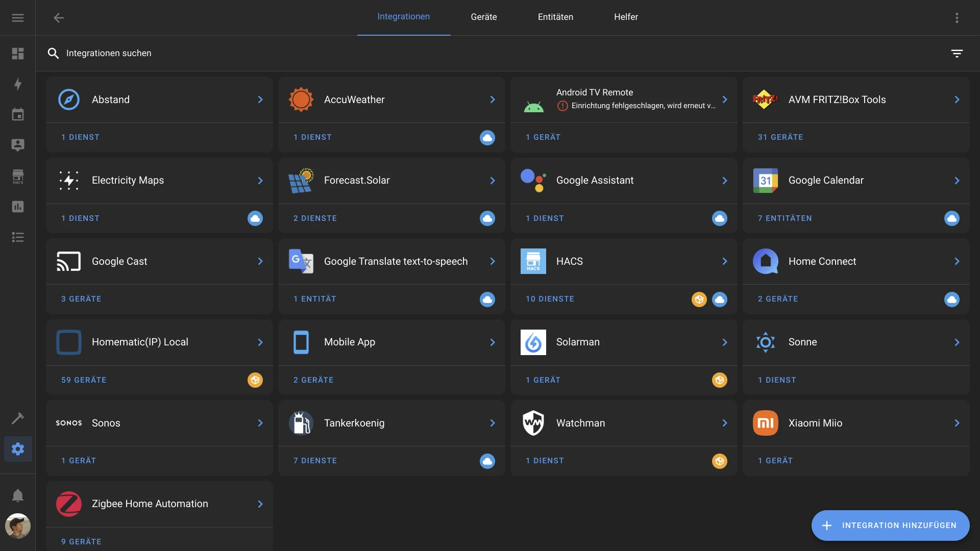Open 31 GERÄTE link for FRITZ!Box
Viewport: 980px width, 551px height.
[780, 137]
